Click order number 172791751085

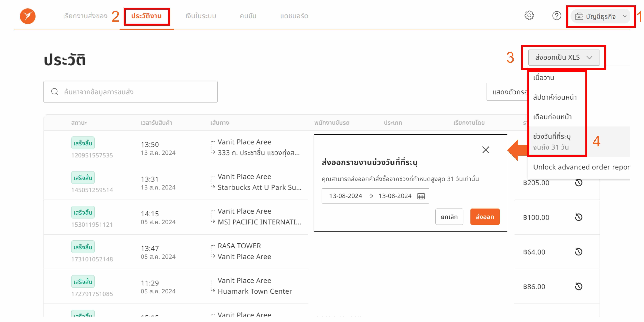[92, 294]
